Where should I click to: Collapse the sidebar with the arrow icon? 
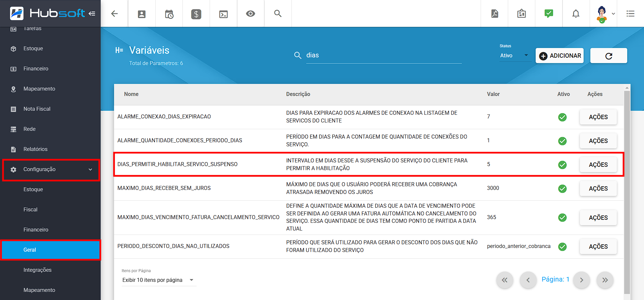coord(92,13)
